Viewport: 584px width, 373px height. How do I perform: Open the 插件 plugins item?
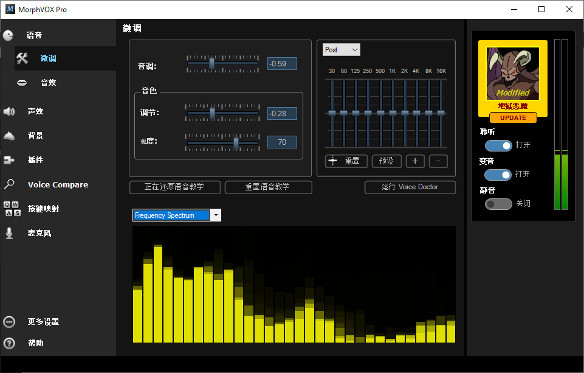(35, 160)
